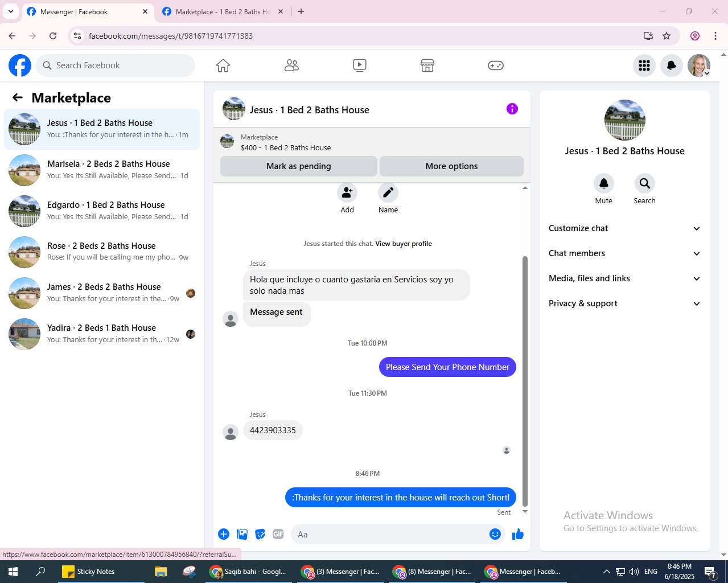Screen dimensions: 728x583
Task: Open your account profile picture menu
Action: (699, 65)
